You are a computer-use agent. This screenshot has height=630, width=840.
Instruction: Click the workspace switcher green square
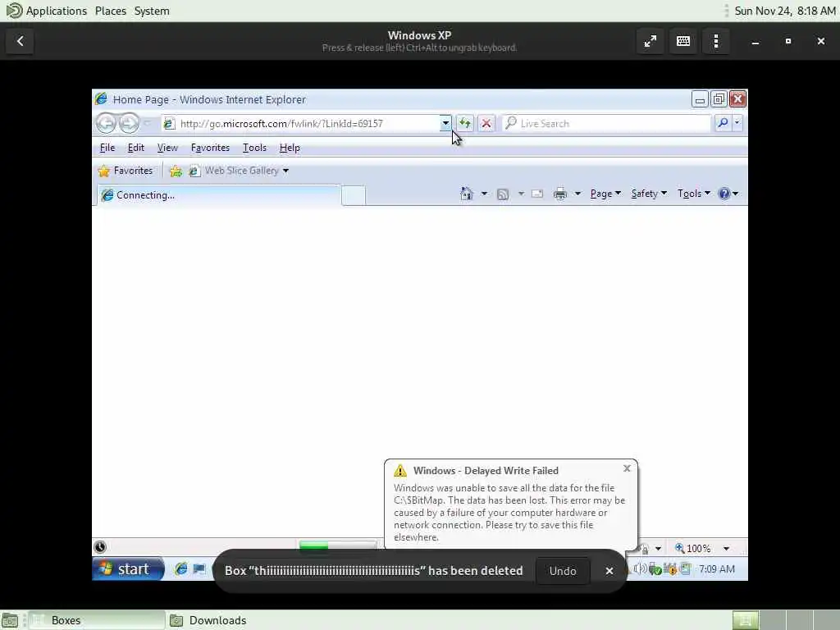coord(745,620)
